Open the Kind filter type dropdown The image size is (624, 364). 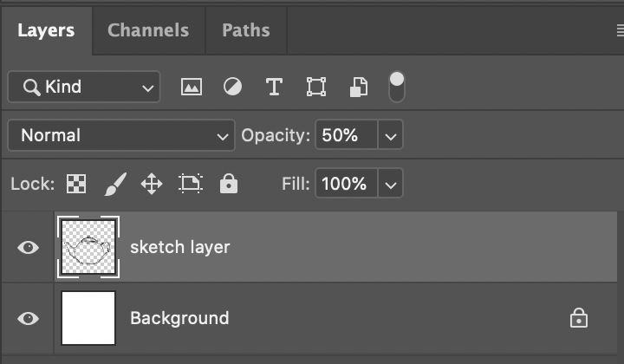84,87
